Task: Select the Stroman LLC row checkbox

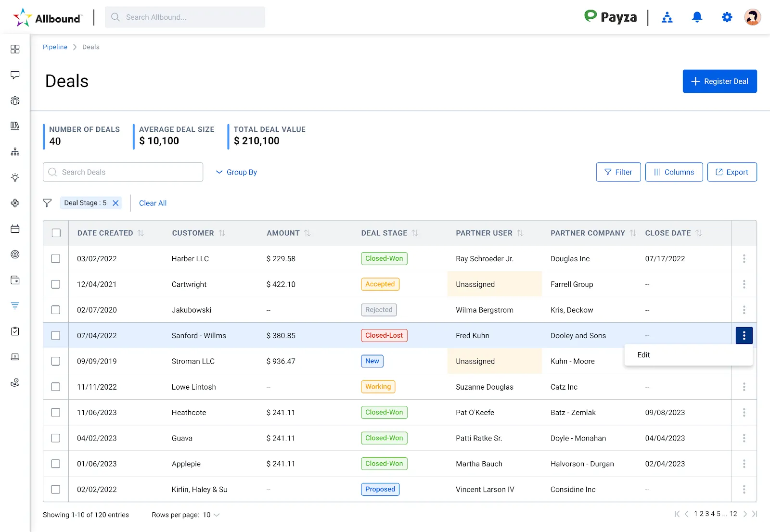Action: click(x=56, y=361)
